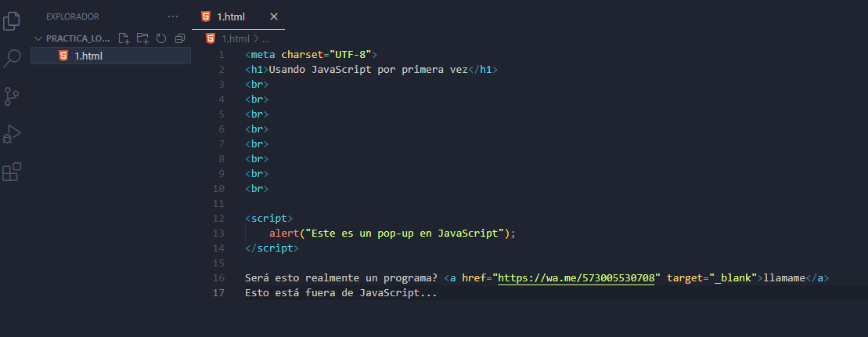Place cursor in the h1 heading text

tap(368, 70)
